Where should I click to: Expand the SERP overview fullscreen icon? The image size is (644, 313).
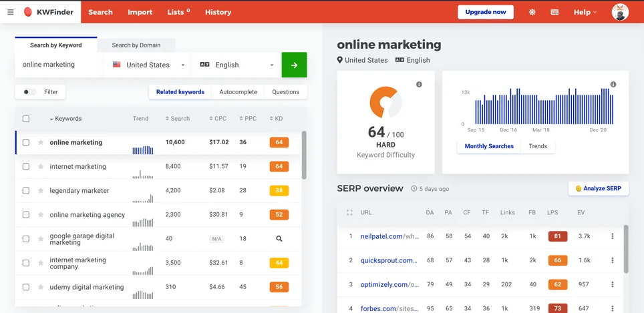coord(349,212)
